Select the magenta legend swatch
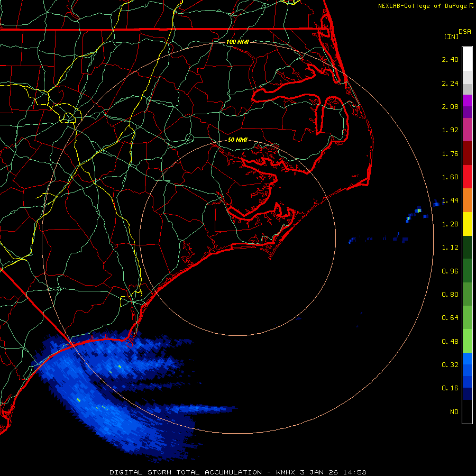The height and width of the screenshot is (476, 476). click(467, 100)
